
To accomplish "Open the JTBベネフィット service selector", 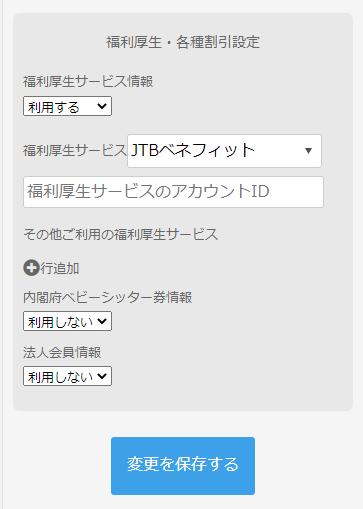I will click(x=224, y=151).
